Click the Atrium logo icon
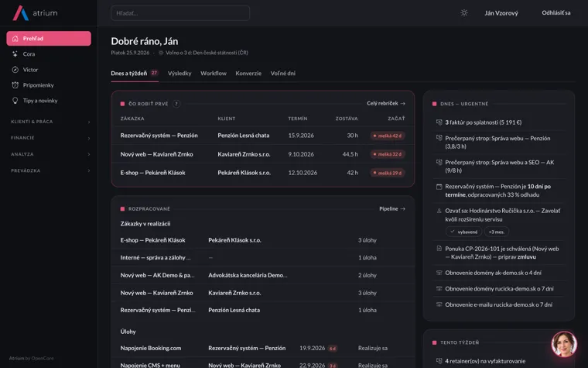The height and width of the screenshot is (368, 588). click(21, 13)
